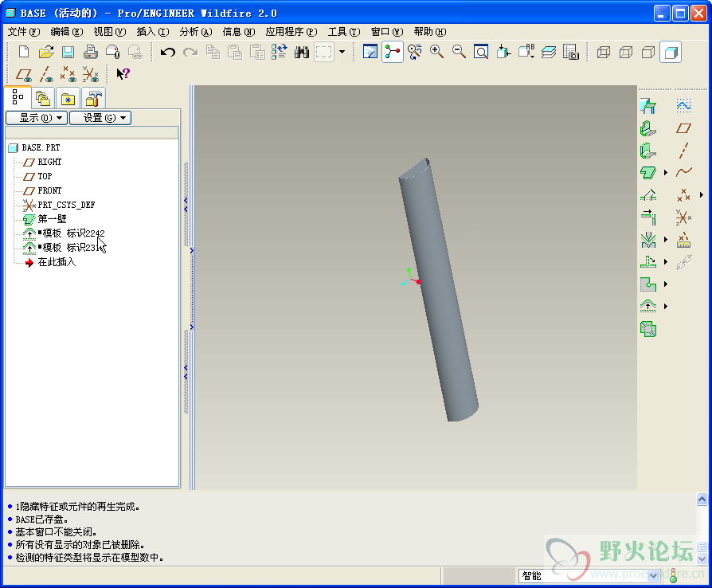The height and width of the screenshot is (588, 712).
Task: Select the RIGHT datum plane in tree
Action: 49,162
